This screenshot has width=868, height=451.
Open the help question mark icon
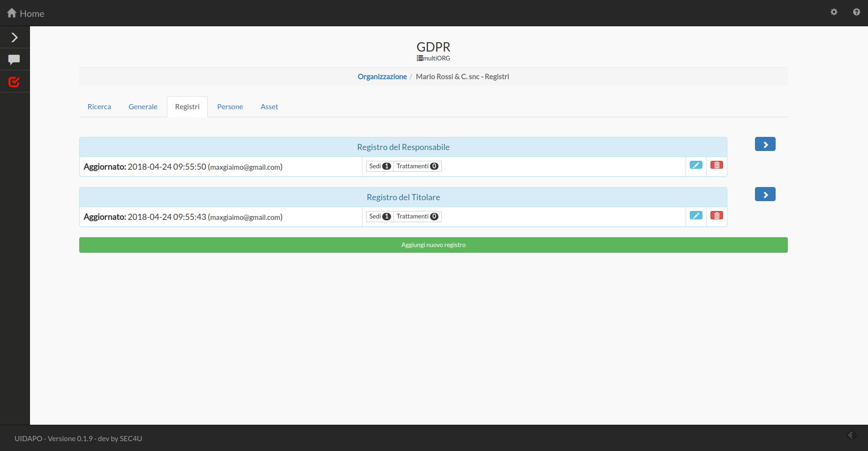(x=856, y=12)
